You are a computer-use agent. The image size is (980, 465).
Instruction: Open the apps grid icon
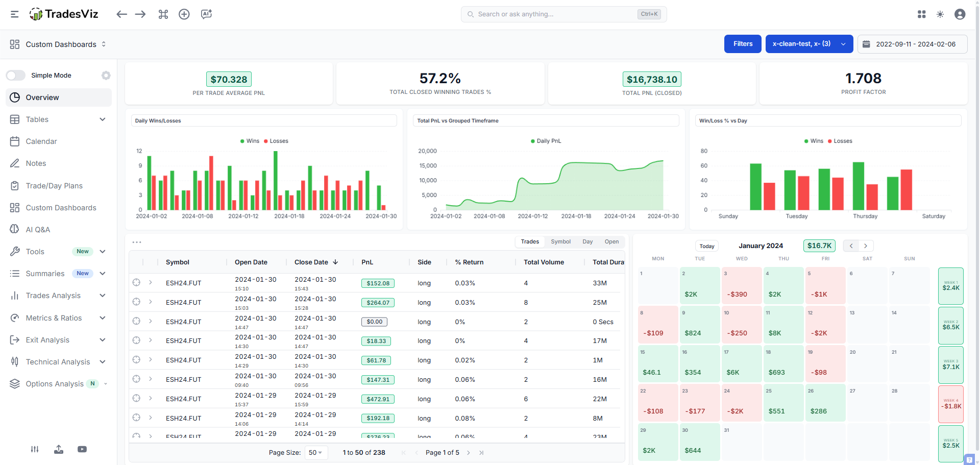[921, 14]
